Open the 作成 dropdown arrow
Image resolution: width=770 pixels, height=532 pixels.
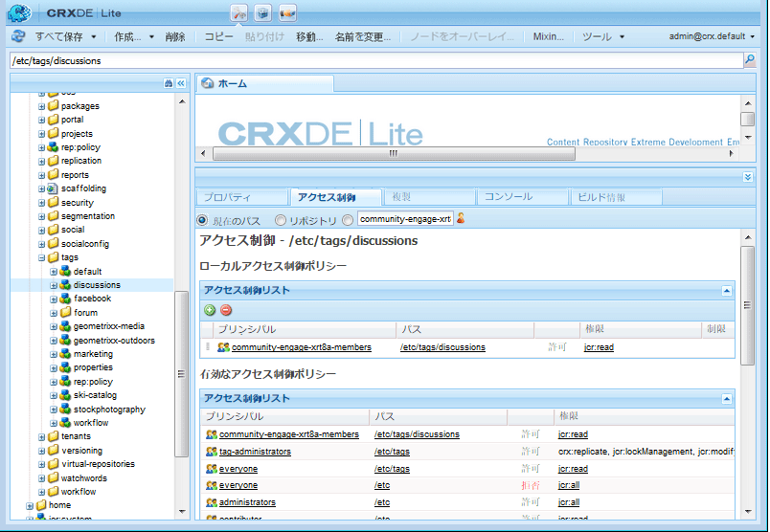(x=151, y=36)
